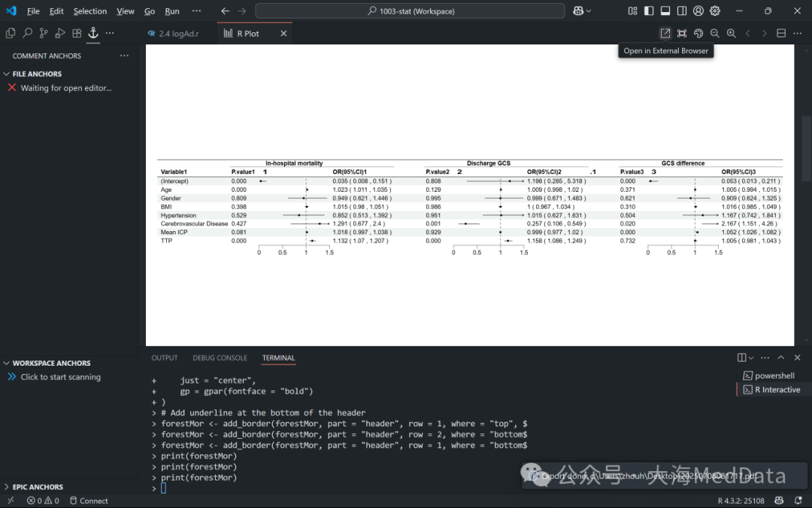812x508 pixels.
Task: Click the R plot vertical scrollbar
Action: (806, 149)
